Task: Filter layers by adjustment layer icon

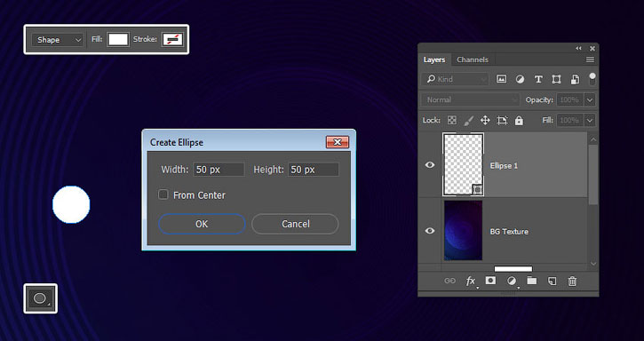Action: 520,79
